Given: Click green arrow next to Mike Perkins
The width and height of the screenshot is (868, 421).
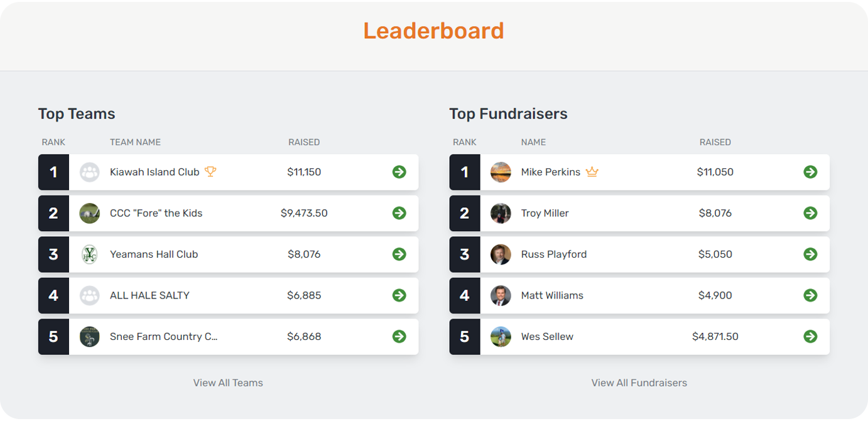Looking at the screenshot, I should [x=810, y=172].
